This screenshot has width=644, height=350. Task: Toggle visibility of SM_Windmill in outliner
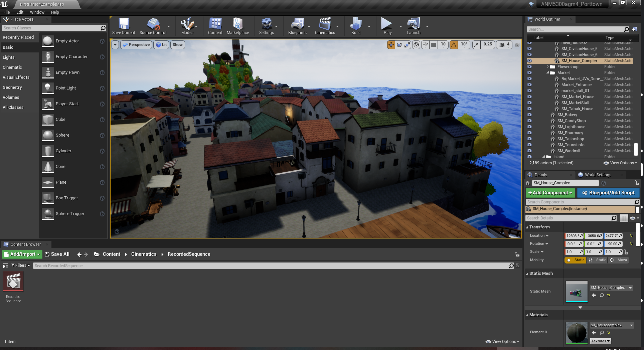pos(529,151)
